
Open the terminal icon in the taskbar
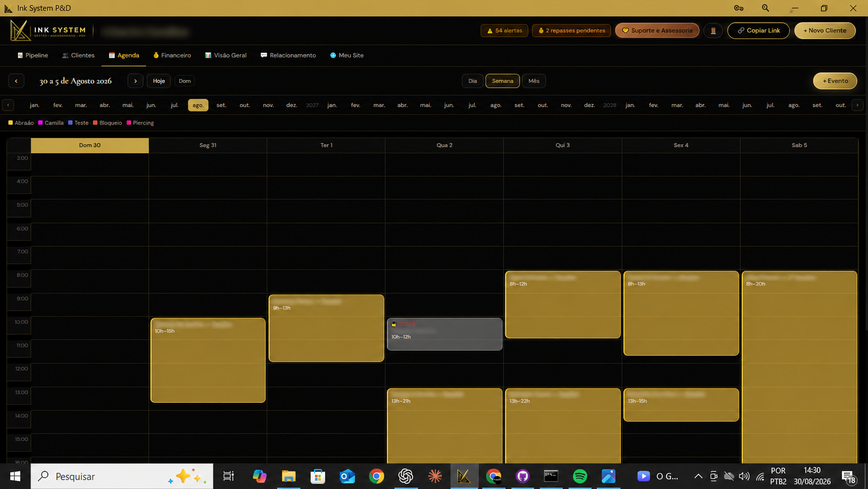click(x=551, y=476)
